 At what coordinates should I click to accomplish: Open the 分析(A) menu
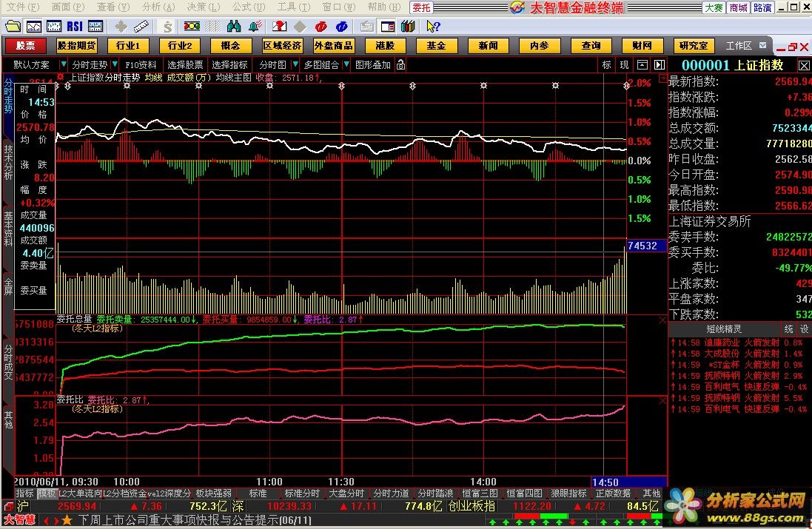coord(158,7)
